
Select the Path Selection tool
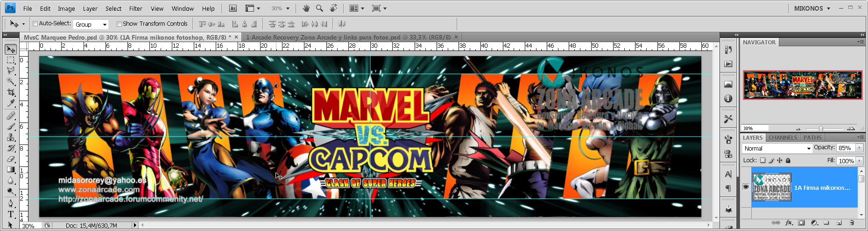(11, 224)
